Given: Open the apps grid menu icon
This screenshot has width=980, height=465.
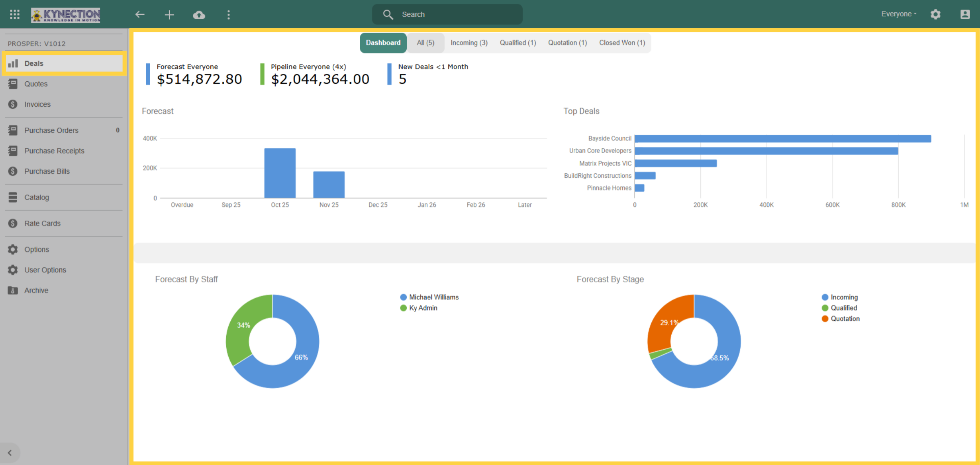Looking at the screenshot, I should 15,14.
